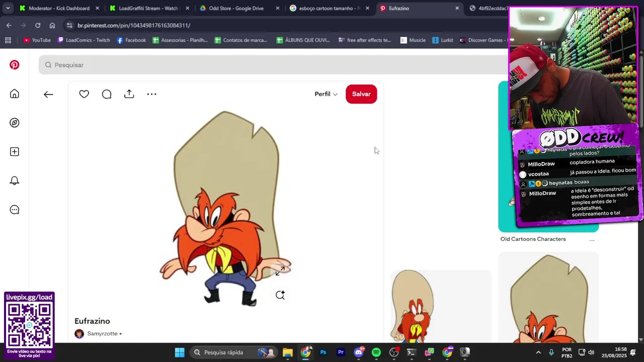Open free after effects te... bookmark

click(365, 40)
